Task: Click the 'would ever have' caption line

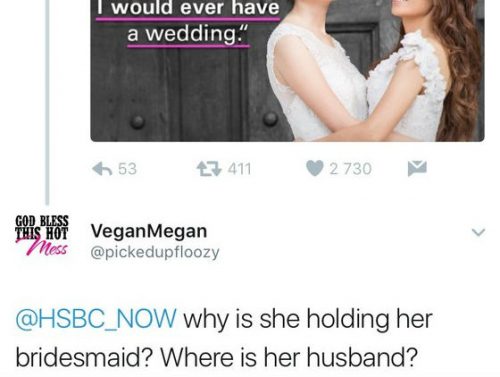Action: tap(188, 7)
